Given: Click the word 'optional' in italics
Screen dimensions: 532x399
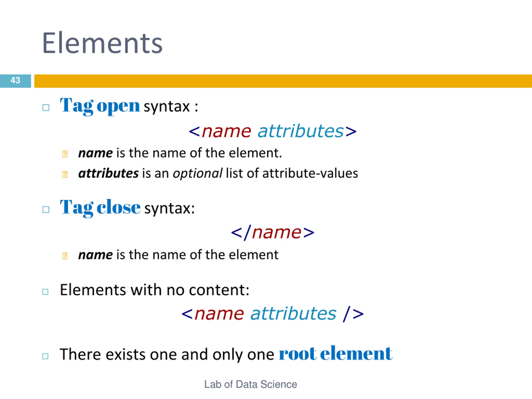Looking at the screenshot, I should point(198,173).
